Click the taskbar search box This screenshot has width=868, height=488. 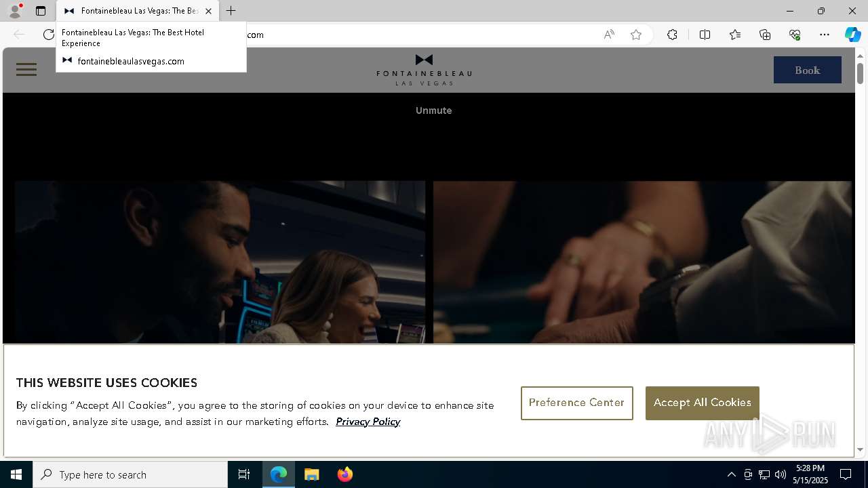(x=130, y=474)
